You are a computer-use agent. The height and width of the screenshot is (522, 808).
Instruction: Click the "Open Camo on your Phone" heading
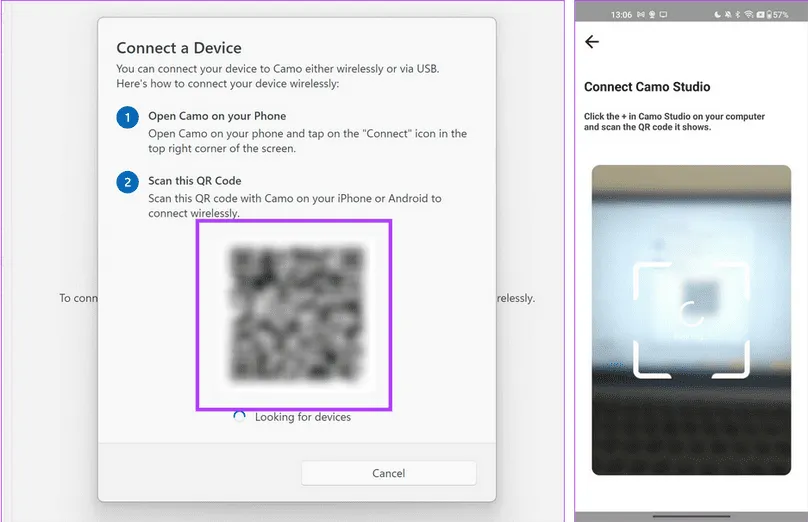coord(217,116)
